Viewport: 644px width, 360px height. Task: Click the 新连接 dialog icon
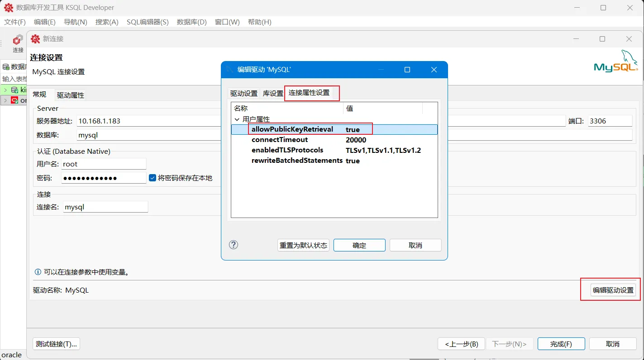(35, 39)
